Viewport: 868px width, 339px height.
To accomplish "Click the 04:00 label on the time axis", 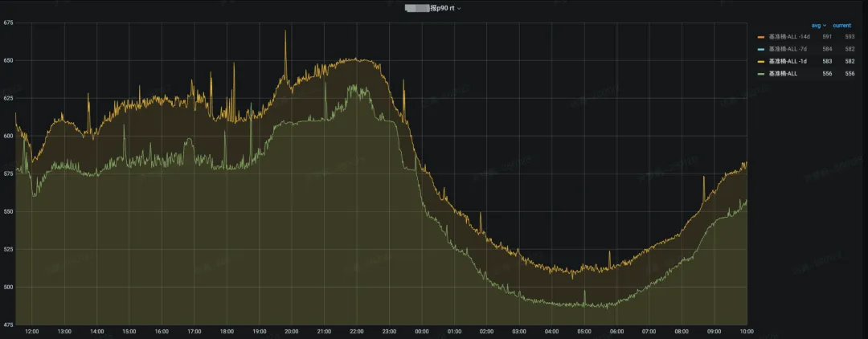I will click(x=552, y=332).
